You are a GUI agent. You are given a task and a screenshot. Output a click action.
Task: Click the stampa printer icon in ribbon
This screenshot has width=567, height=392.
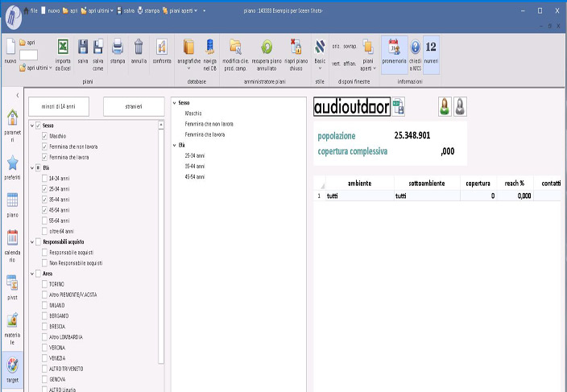pyautogui.click(x=117, y=47)
